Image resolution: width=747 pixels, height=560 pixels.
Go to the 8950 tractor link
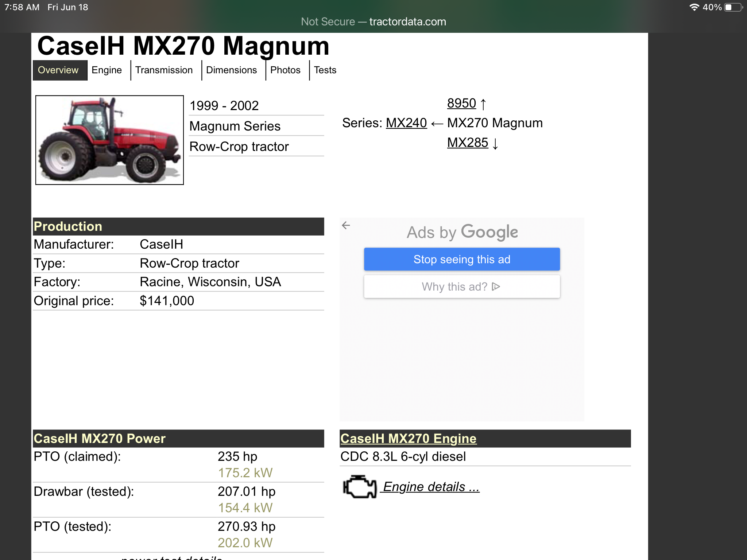coord(461,104)
